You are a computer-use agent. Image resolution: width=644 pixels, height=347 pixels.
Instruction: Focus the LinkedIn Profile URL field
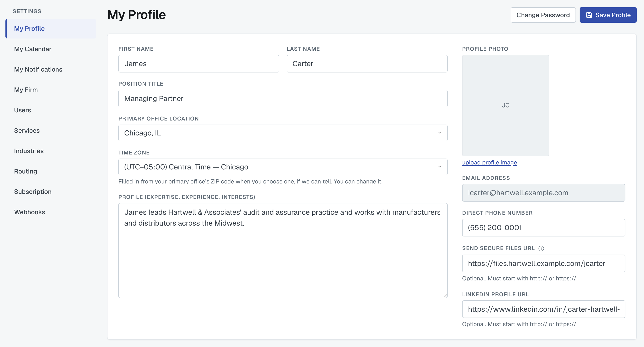(x=544, y=309)
